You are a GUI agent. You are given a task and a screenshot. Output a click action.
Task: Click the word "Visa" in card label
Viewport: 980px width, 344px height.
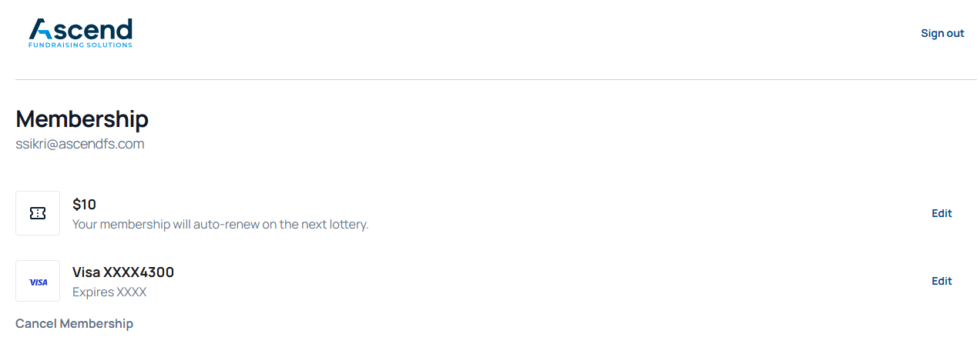click(x=86, y=272)
